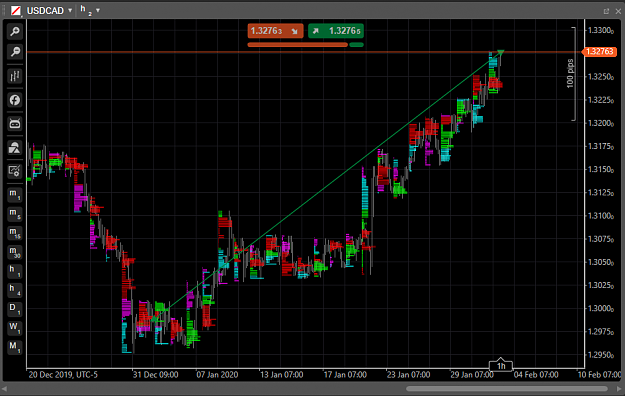Switch to m30 timeframe

[x=15, y=252]
